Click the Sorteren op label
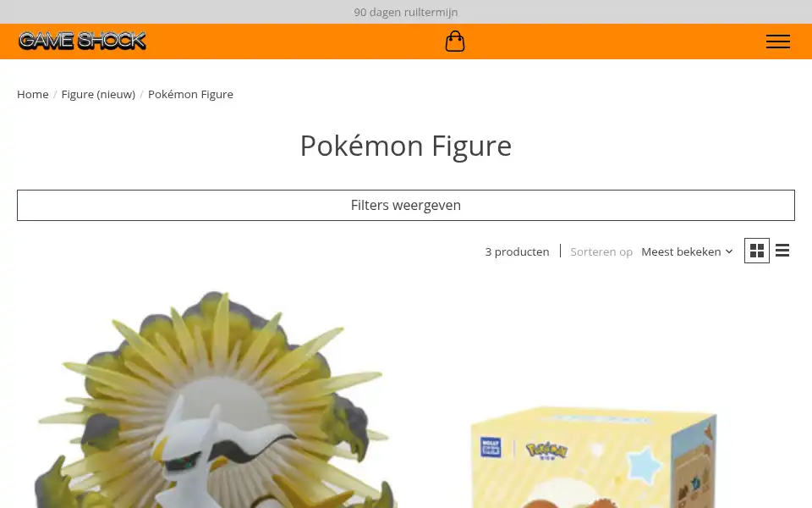Image resolution: width=812 pixels, height=508 pixels. [x=601, y=252]
